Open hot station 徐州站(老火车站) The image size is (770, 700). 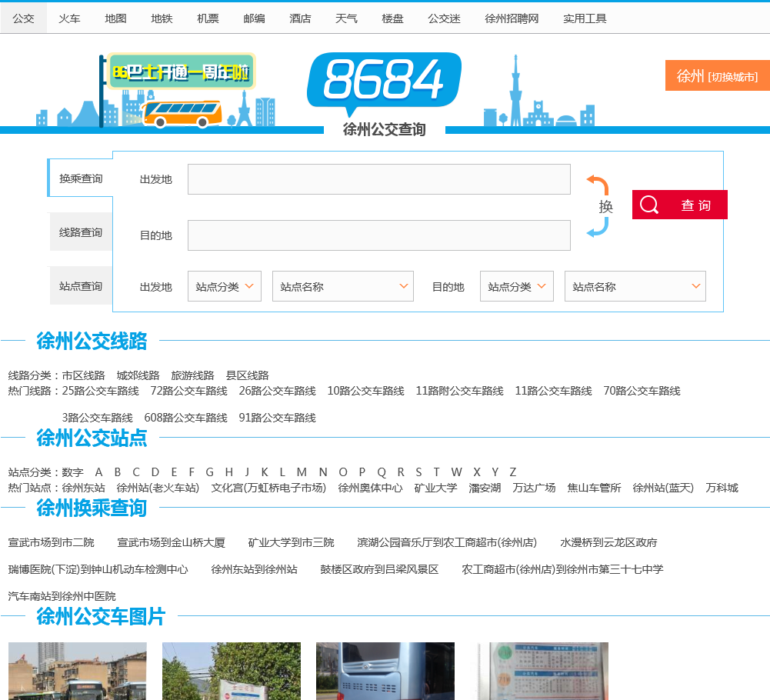pos(158,488)
